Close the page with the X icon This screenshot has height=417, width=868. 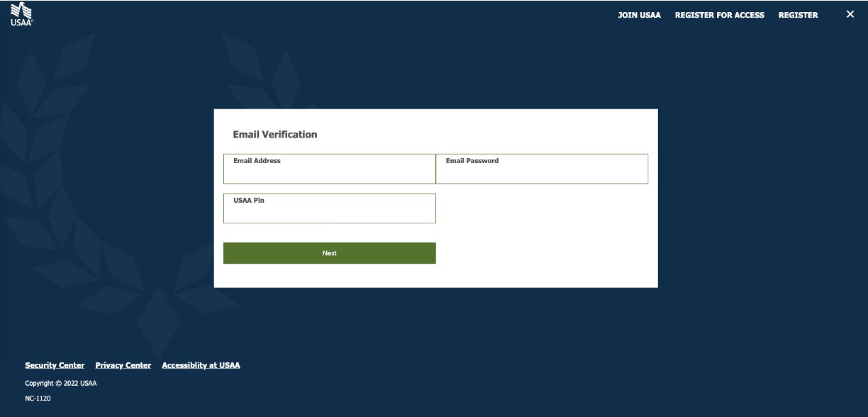click(850, 14)
